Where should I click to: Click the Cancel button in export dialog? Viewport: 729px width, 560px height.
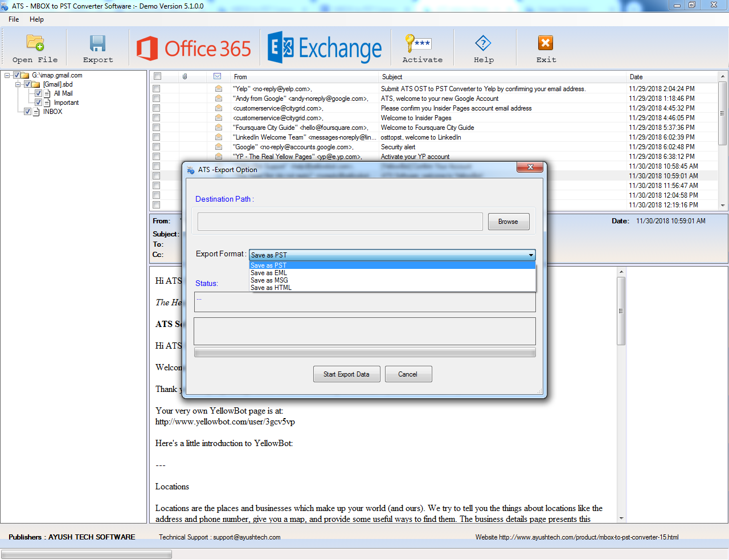408,374
